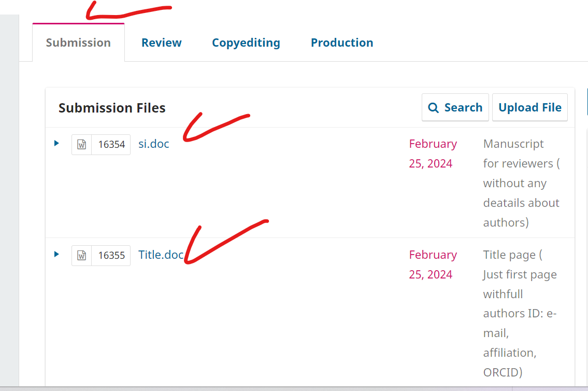Click the February 25, 2024 date for si.doc

[433, 153]
